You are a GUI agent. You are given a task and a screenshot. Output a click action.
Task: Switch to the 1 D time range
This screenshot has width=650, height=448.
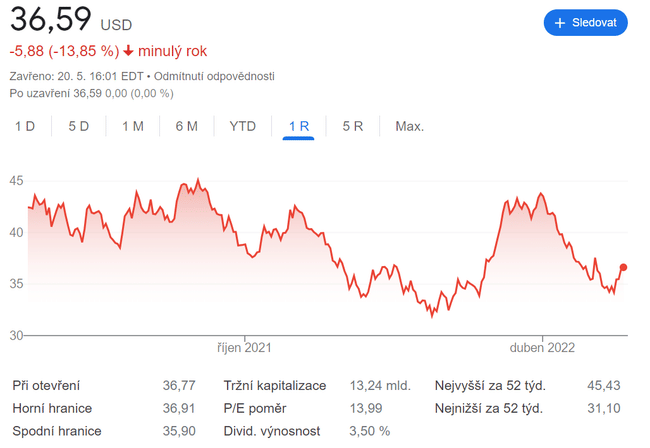coord(25,126)
